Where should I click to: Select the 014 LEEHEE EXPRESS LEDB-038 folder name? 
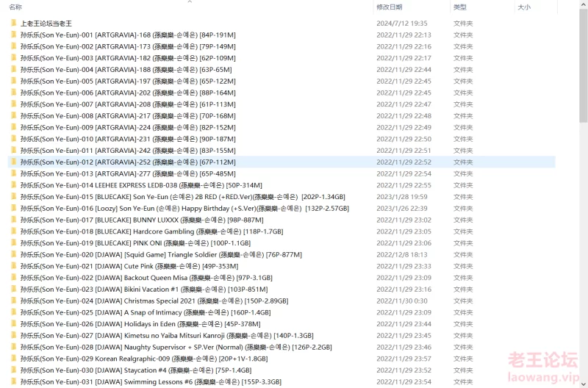(x=141, y=185)
